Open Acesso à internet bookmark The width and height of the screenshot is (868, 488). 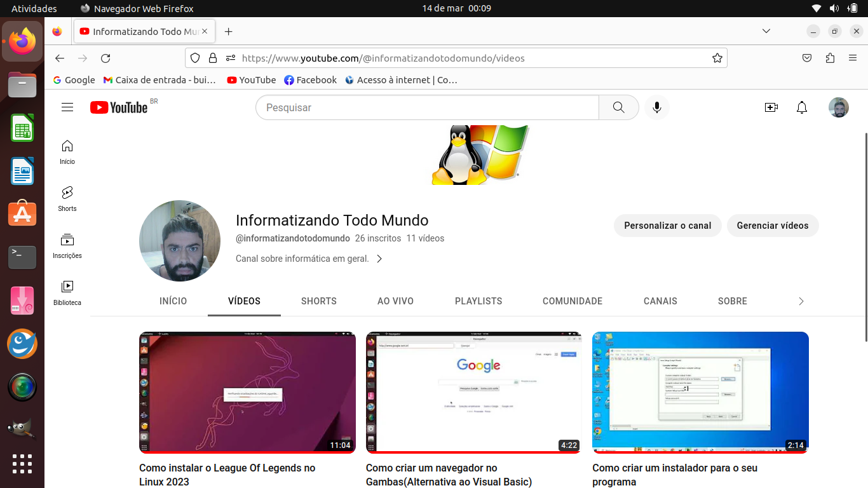click(x=401, y=80)
